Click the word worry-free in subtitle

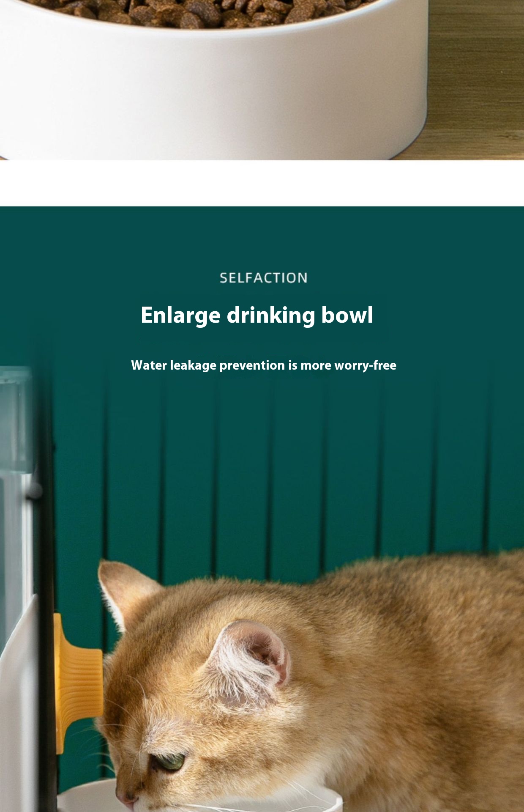(x=365, y=365)
